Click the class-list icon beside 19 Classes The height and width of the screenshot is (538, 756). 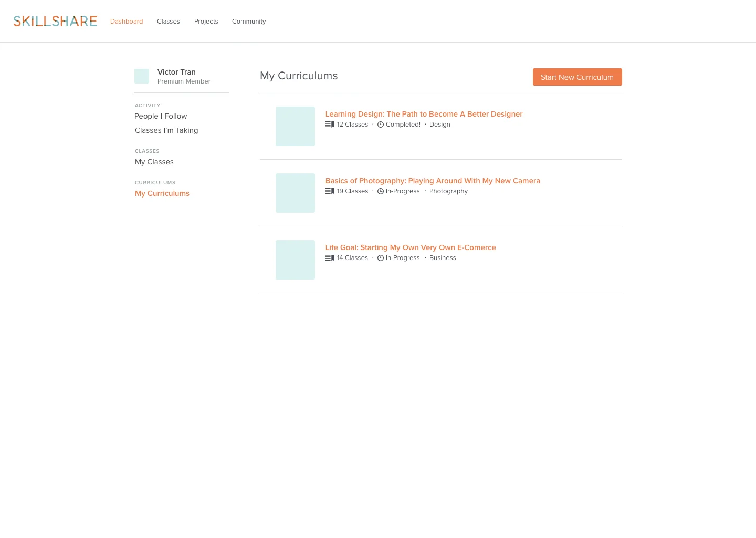tap(330, 191)
